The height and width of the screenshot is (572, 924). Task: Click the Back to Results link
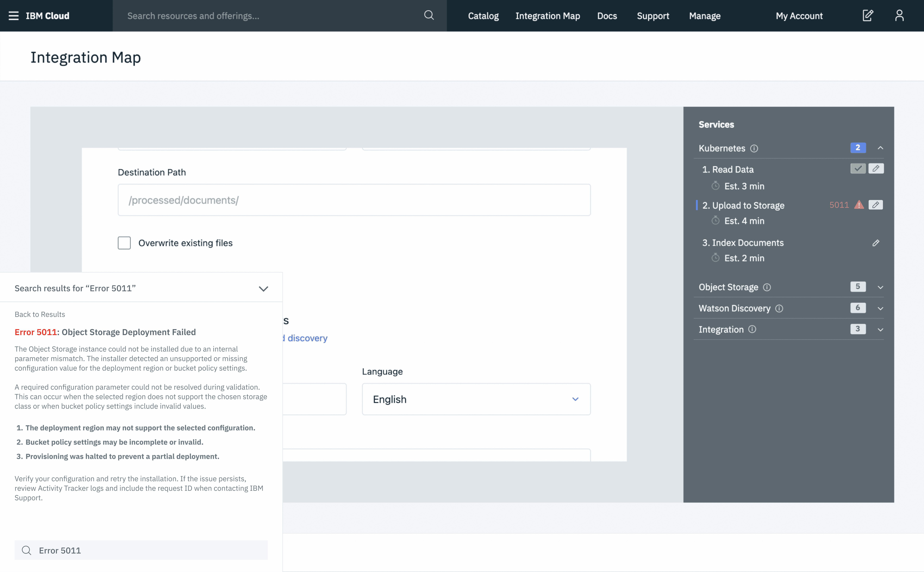tap(40, 314)
